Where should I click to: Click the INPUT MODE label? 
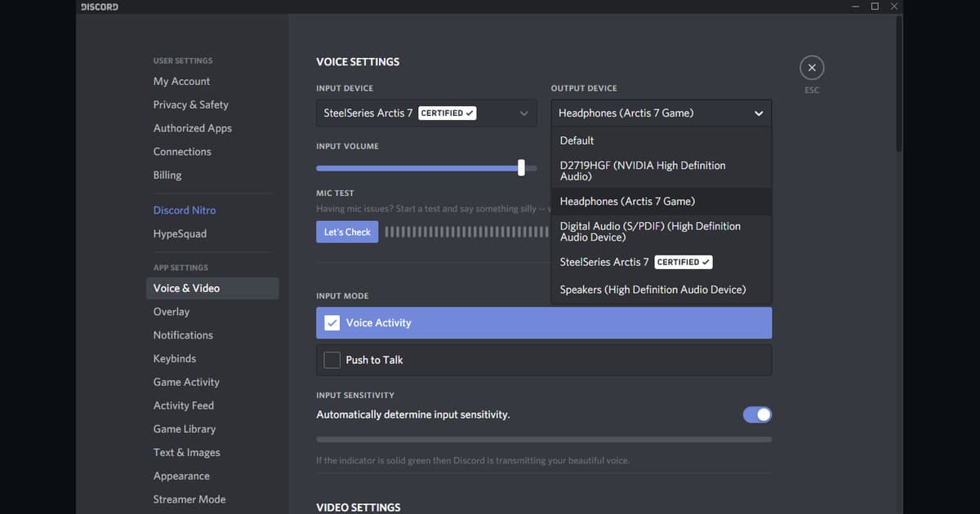coord(342,296)
